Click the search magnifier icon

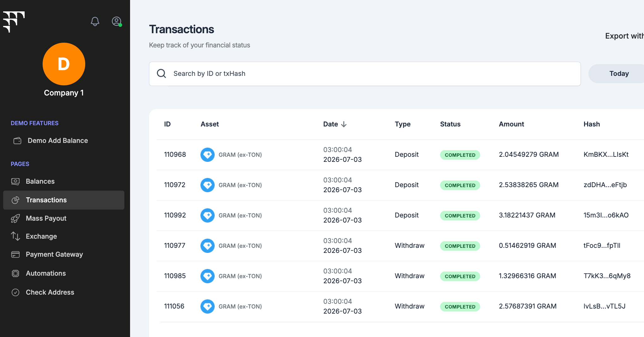pyautogui.click(x=161, y=73)
